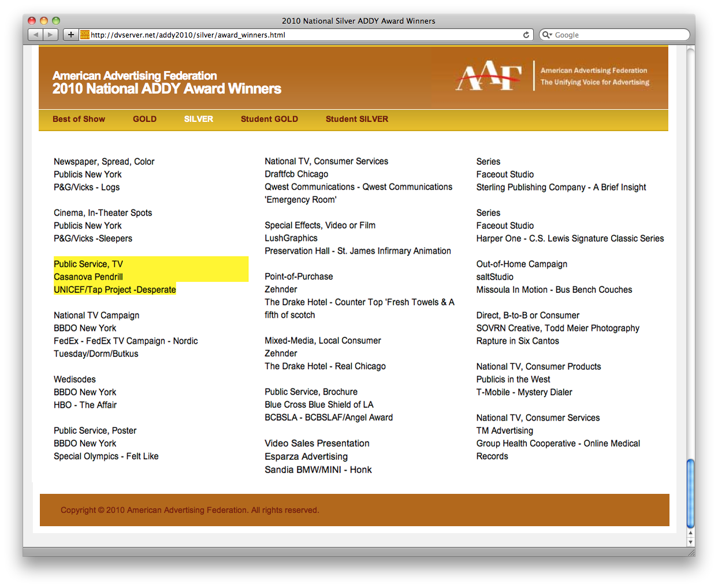This screenshot has width=718, height=588.
Task: Click the American Advertising Federation tagline text
Action: (594, 76)
